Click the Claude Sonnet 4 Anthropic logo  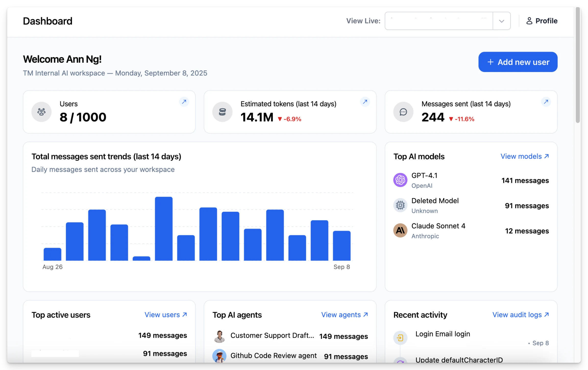click(400, 231)
